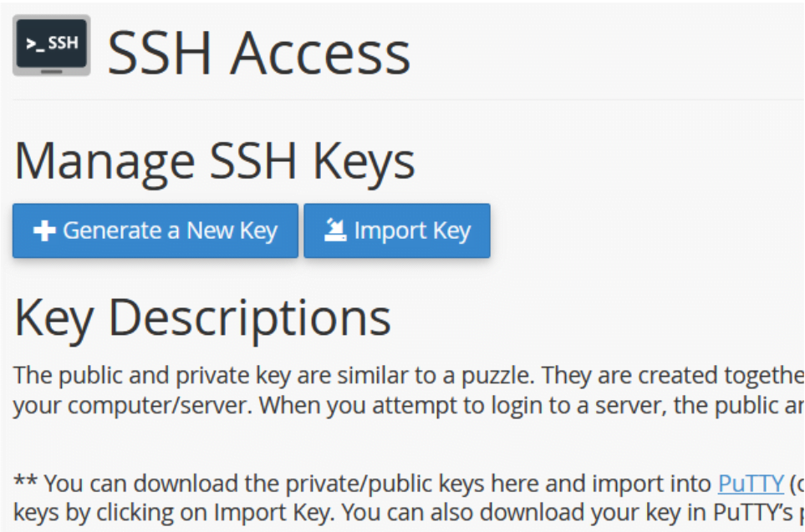Click the plus icon on Generate button

click(44, 231)
